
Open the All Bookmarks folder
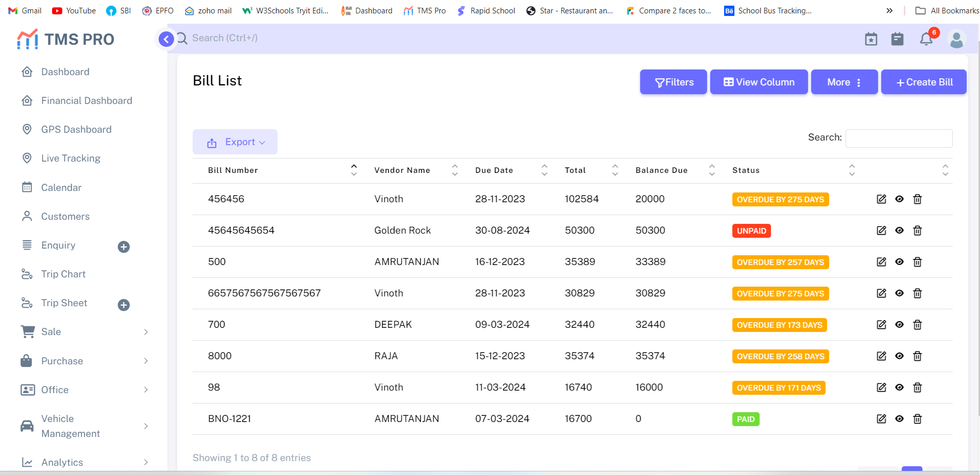click(947, 11)
